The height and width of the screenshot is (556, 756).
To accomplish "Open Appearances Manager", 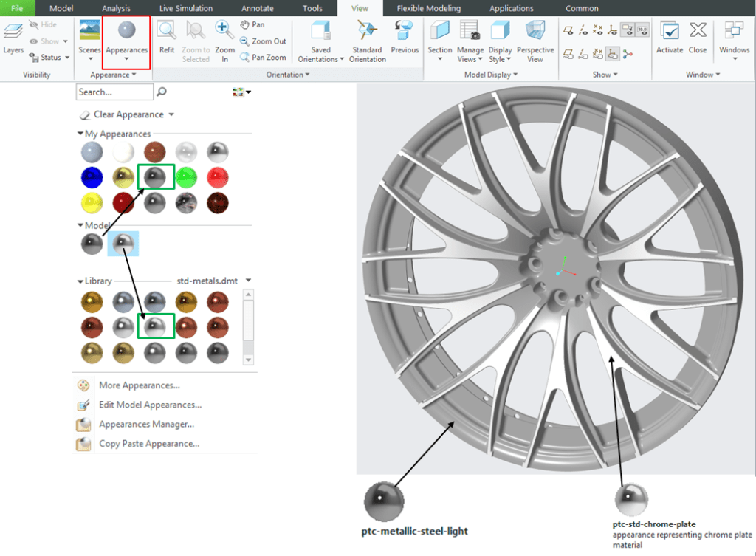I will [146, 425].
